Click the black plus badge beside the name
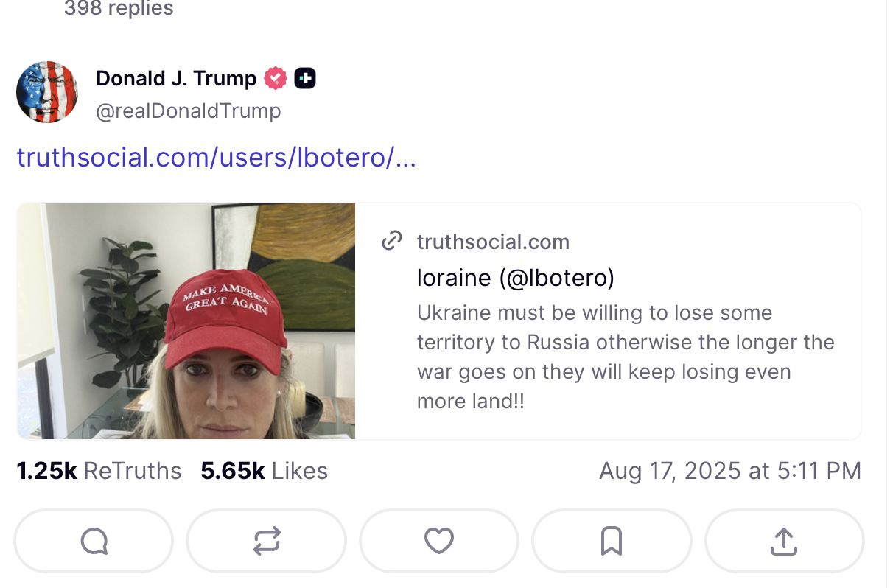Screen dimensions: 893x588 click(305, 78)
